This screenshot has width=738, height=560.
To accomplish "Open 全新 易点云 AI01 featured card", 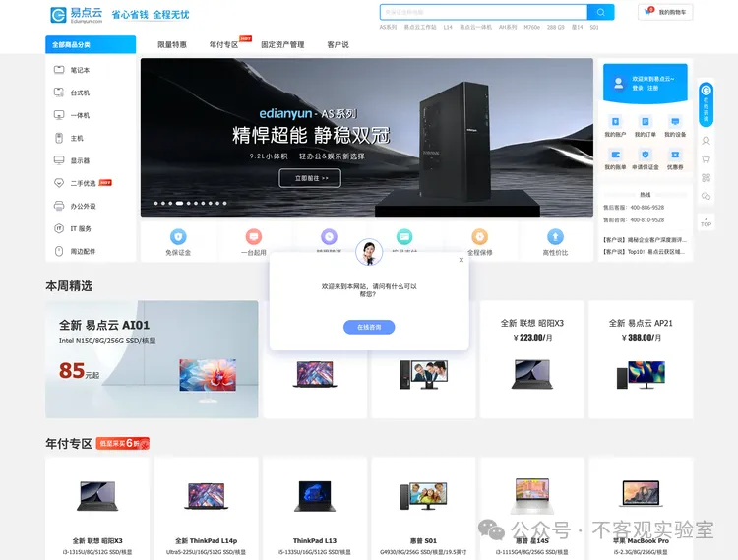I will [x=152, y=359].
